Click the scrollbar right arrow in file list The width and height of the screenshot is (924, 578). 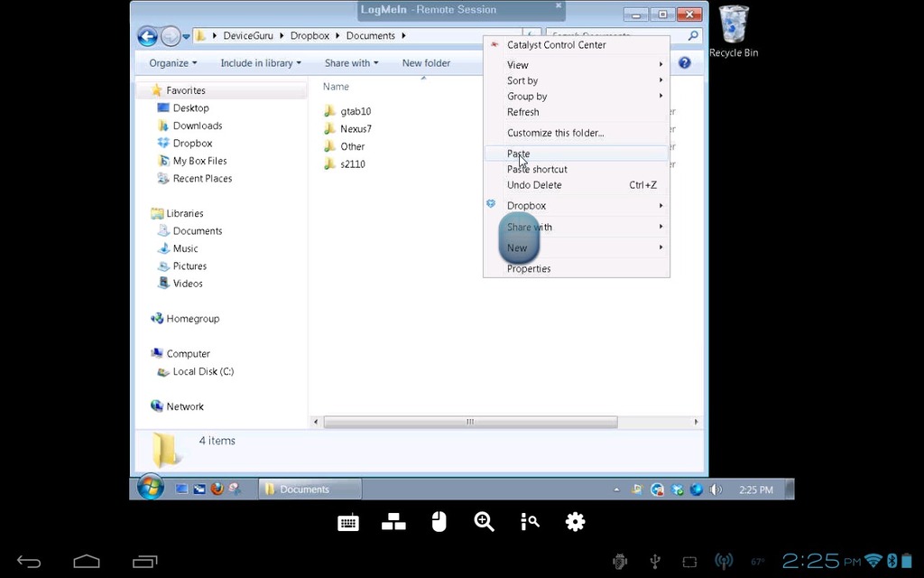696,422
